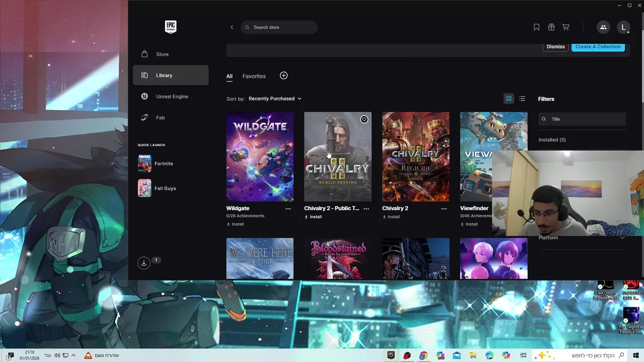The image size is (644, 362).
Task: Dismiss the collection banner
Action: [555, 47]
